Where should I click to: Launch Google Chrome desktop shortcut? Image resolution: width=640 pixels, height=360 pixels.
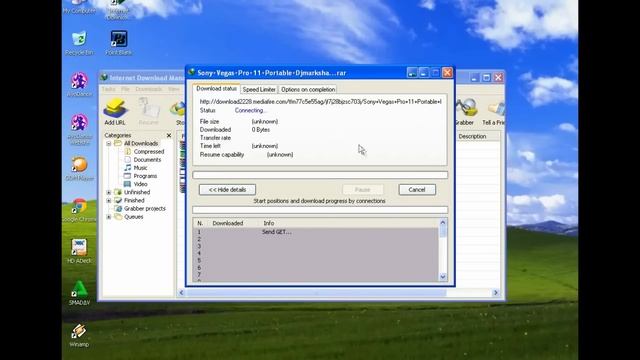pyautogui.click(x=79, y=211)
